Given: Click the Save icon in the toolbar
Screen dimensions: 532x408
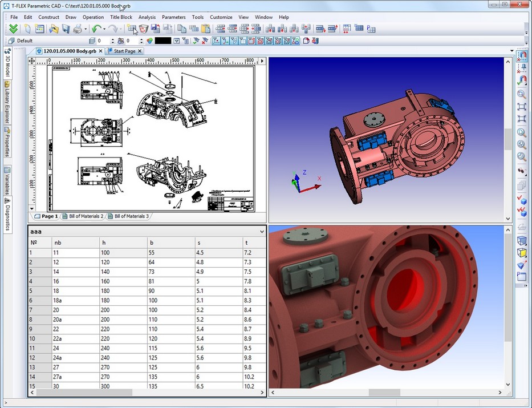Looking at the screenshot, I should [66, 29].
